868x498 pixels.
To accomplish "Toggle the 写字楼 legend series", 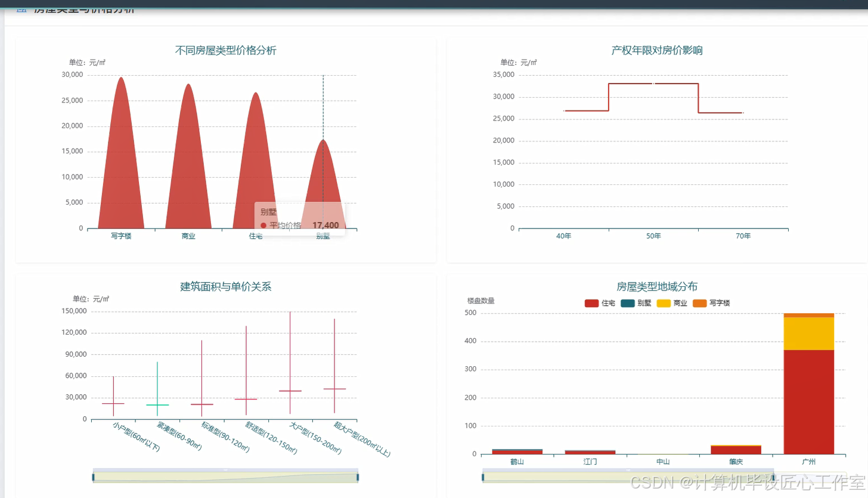I will [711, 303].
